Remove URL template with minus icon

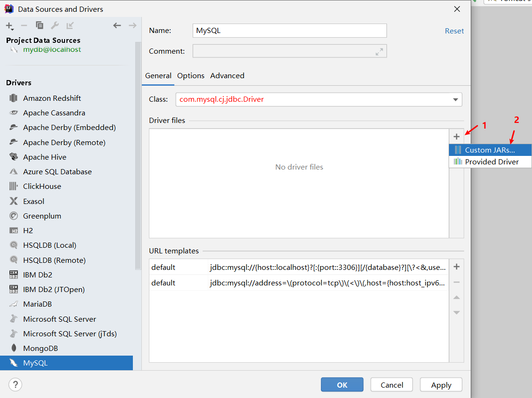click(x=456, y=282)
